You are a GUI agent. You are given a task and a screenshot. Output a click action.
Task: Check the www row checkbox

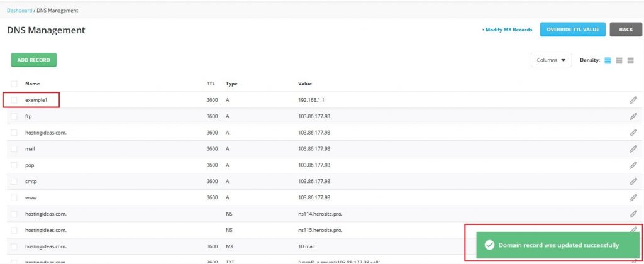tap(14, 197)
